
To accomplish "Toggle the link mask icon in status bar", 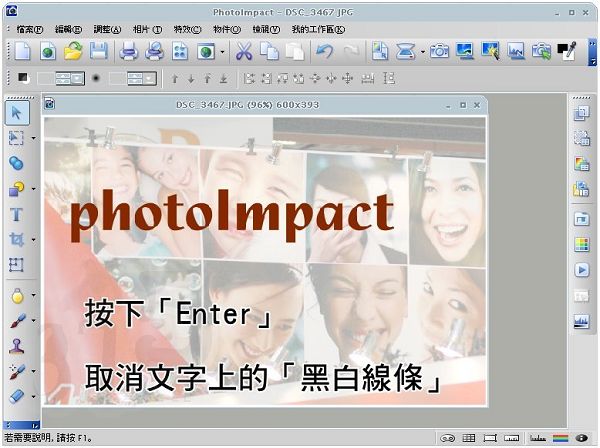I will pyautogui.click(x=447, y=438).
